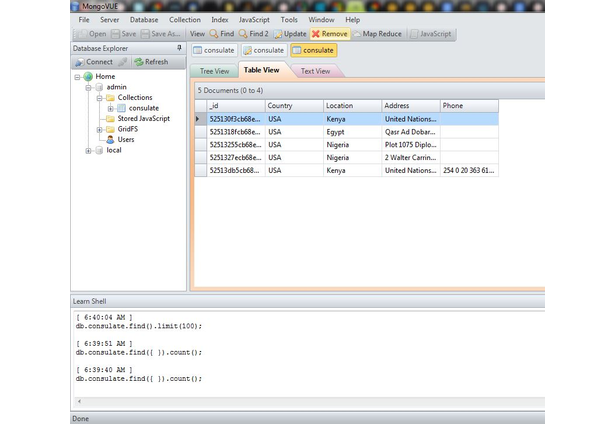Expand the GridFS folder node
The width and height of the screenshot is (615, 424).
pos(99,129)
